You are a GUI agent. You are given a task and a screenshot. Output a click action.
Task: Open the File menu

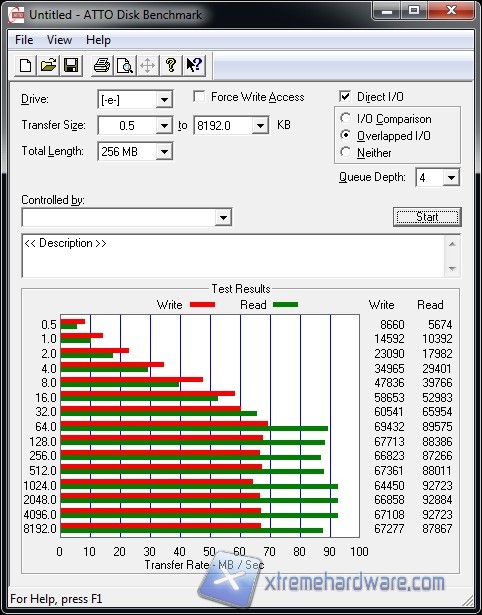[x=24, y=40]
